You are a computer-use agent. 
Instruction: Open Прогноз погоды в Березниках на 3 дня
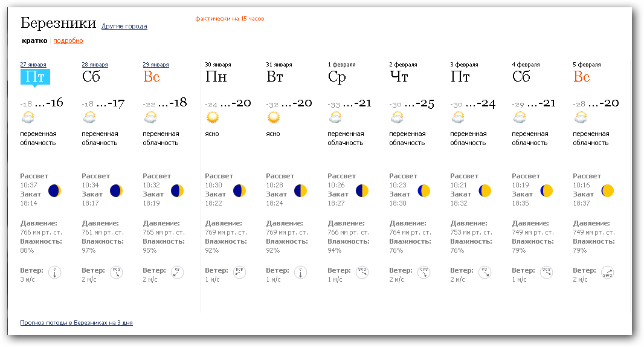[x=76, y=323]
